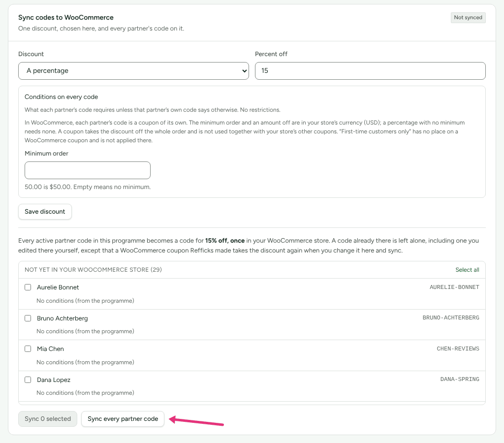Click the Mia Chen name label
Screen dimensions: 504x443
(x=51, y=349)
